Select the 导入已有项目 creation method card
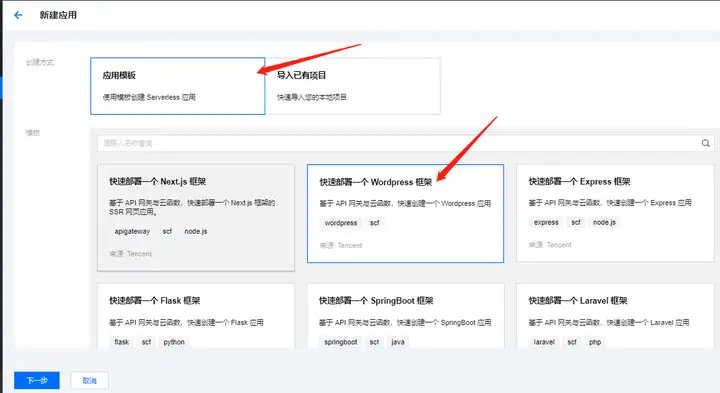The height and width of the screenshot is (393, 720). point(353,86)
